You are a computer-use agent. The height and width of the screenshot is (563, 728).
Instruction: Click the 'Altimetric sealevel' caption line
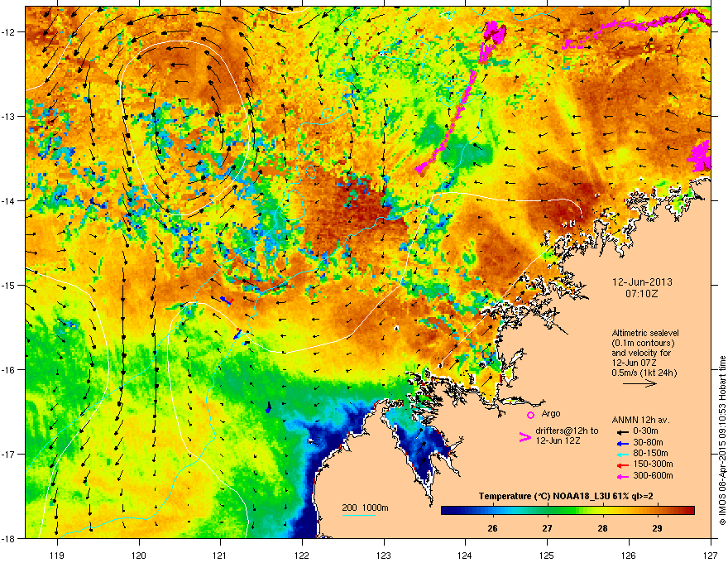click(x=645, y=333)
